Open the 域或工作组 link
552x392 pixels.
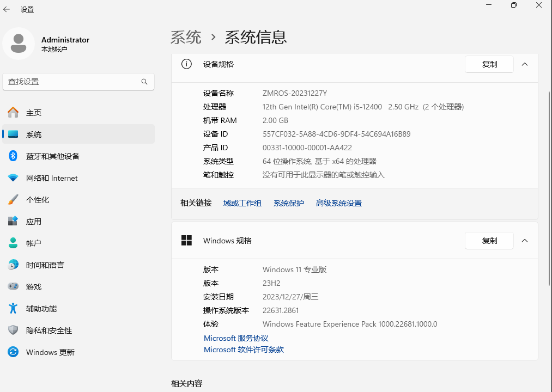[242, 203]
